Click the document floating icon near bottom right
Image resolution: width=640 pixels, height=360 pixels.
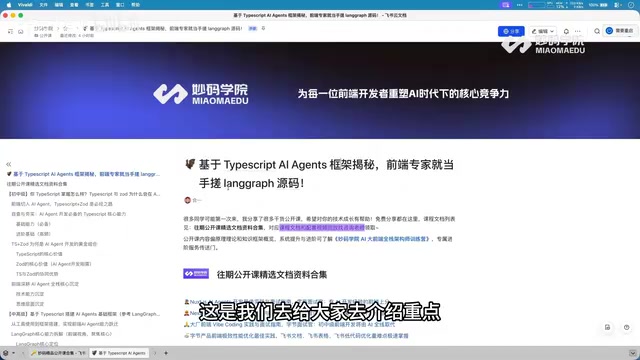click(607, 327)
